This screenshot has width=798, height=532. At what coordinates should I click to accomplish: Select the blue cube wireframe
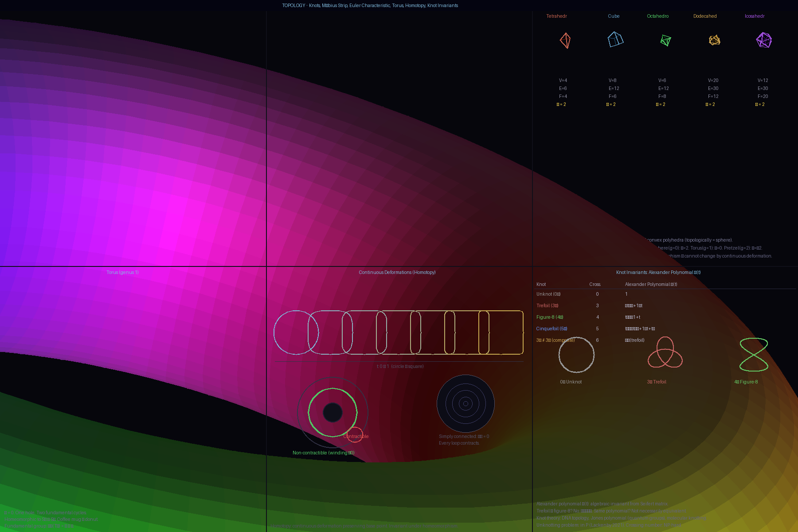pyautogui.click(x=615, y=39)
